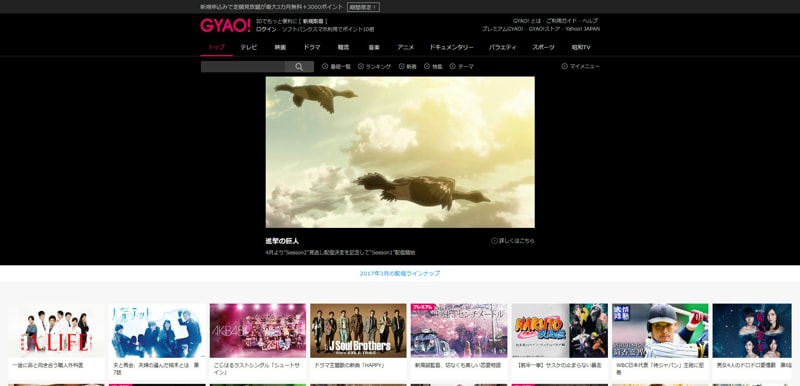
Task: Open the 2017年3月の配信ラインナップ link
Action: 400,273
